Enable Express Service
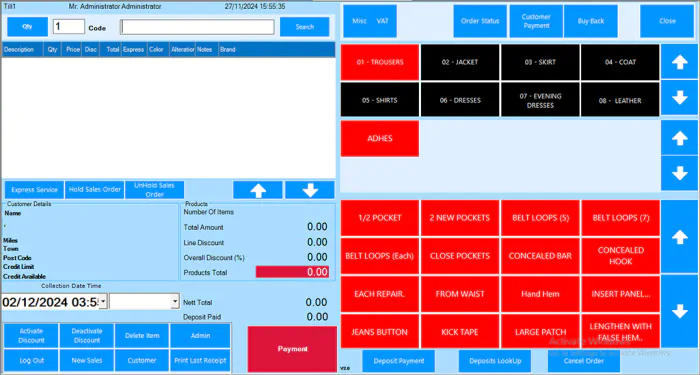The width and height of the screenshot is (700, 375). (x=34, y=190)
